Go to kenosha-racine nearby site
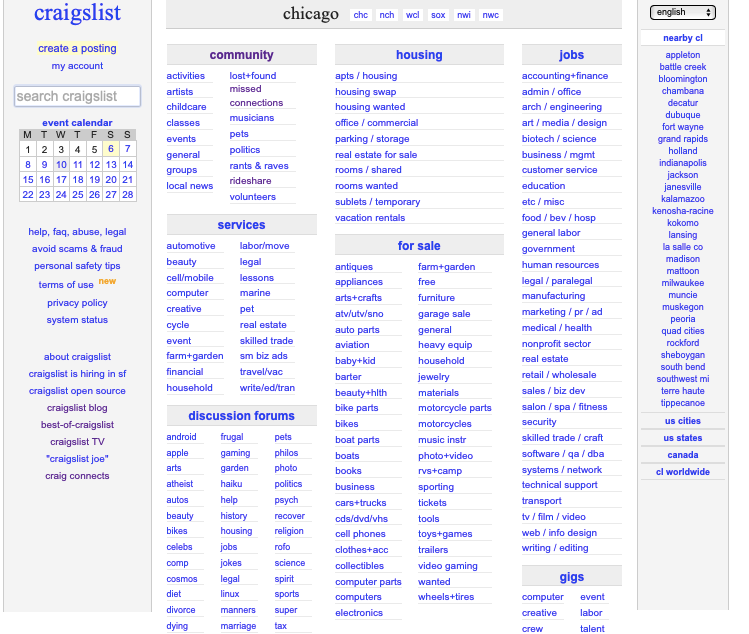The height and width of the screenshot is (634, 749). pyautogui.click(x=683, y=211)
